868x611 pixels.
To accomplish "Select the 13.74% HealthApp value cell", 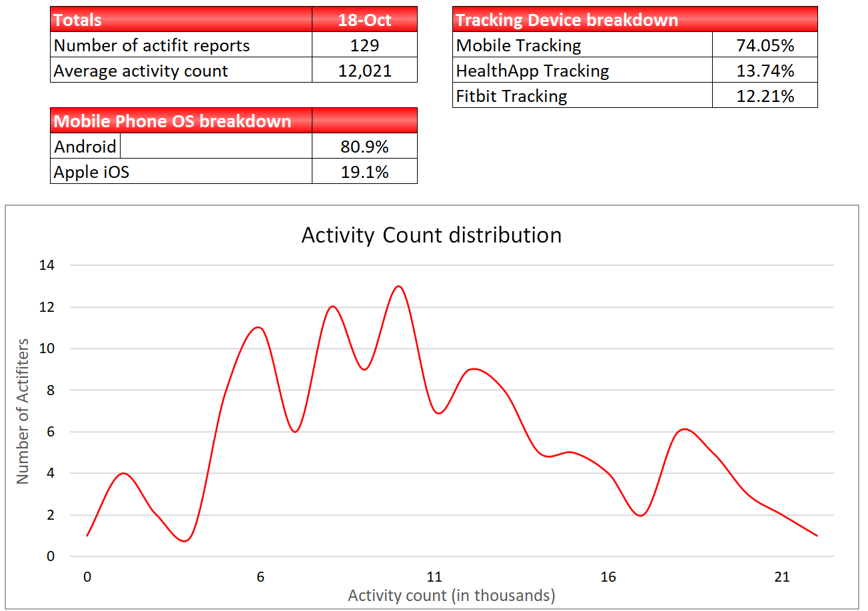I will click(765, 70).
